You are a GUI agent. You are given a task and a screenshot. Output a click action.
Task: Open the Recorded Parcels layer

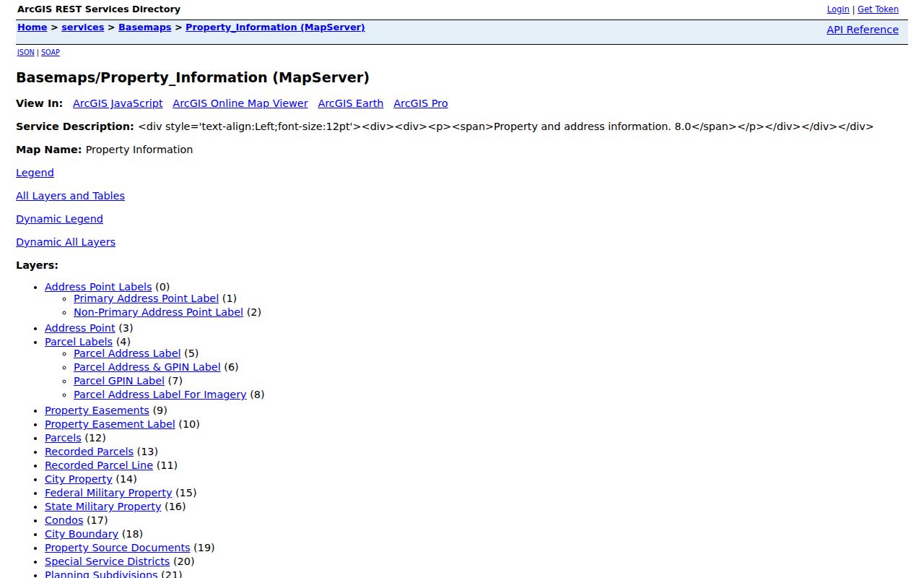click(x=89, y=452)
